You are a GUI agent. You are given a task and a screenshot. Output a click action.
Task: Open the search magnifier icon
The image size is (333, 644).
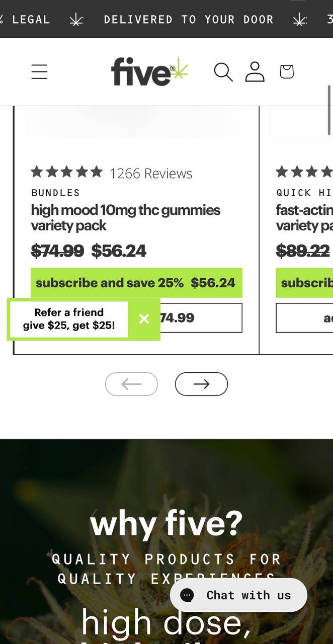pos(223,72)
